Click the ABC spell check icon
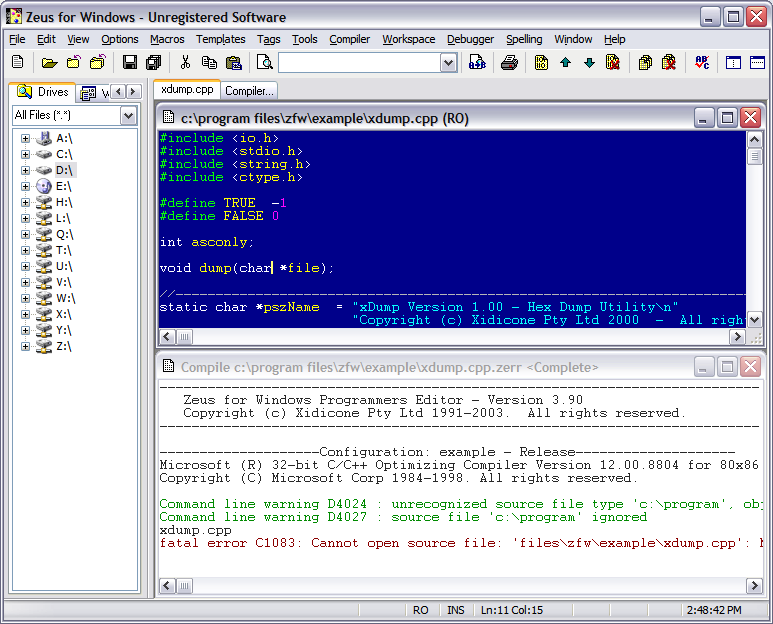The width and height of the screenshot is (773, 624). tap(702, 62)
